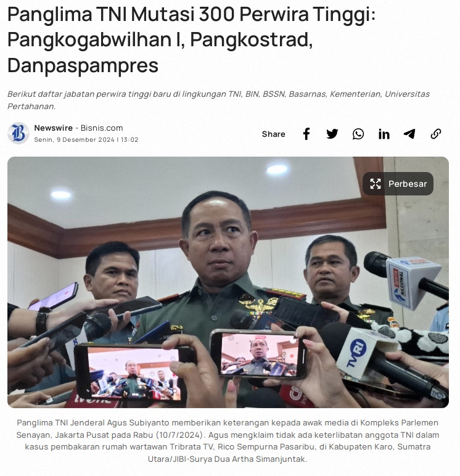Click photo credit 'JIBI-Surya Dua Artha Simanjuntak'
Screen dimensions: 460x476
tap(240, 459)
